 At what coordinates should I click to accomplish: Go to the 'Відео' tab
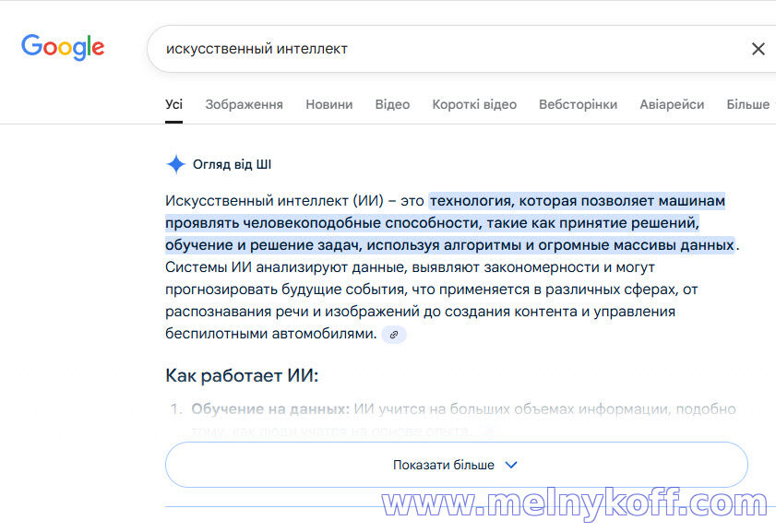click(392, 104)
